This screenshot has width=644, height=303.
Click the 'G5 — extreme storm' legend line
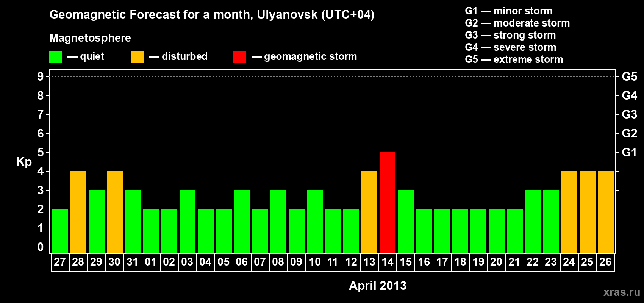[514, 59]
